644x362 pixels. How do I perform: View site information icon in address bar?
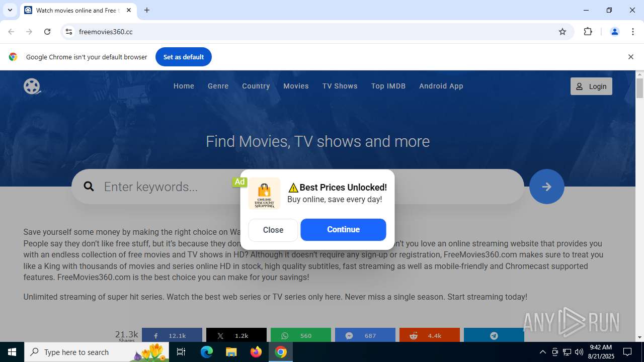[x=69, y=32]
